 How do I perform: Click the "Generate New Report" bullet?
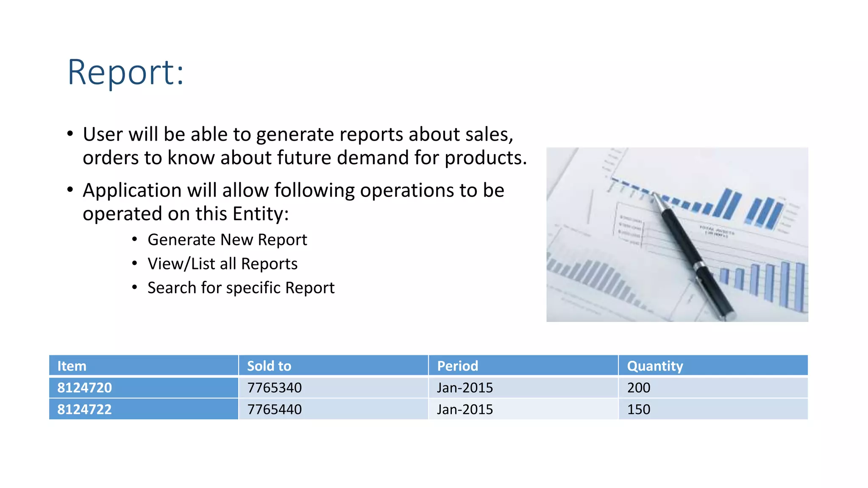[227, 240]
